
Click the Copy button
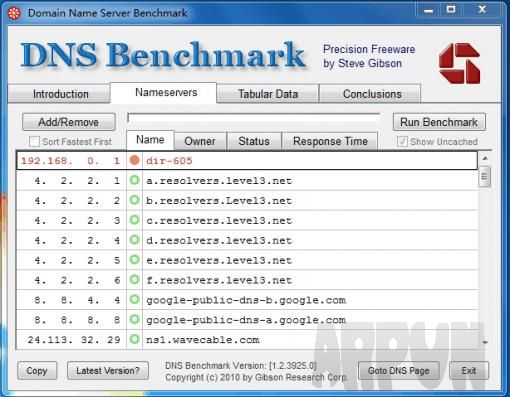pos(37,371)
